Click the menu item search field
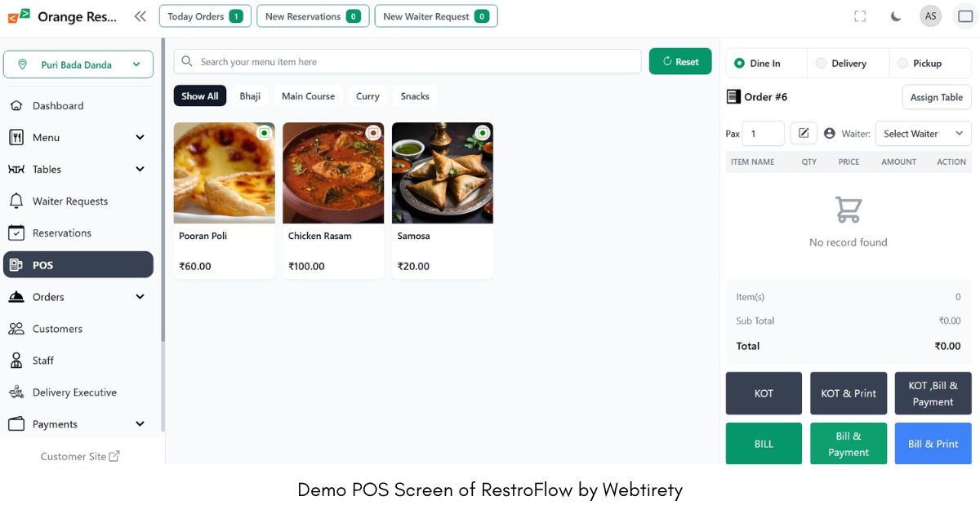Viewport: 980px width, 514px height. point(408,62)
